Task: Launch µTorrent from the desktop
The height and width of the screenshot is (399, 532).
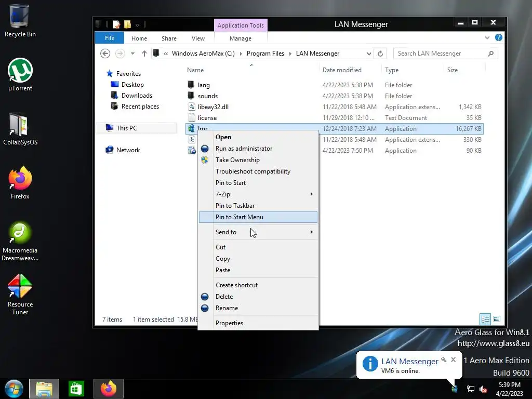Action: [x=20, y=75]
